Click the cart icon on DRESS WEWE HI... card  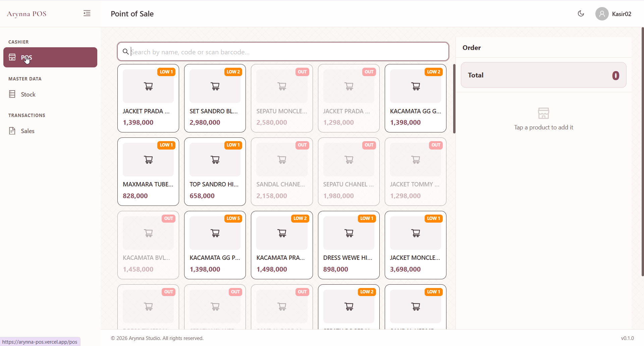[x=349, y=233]
